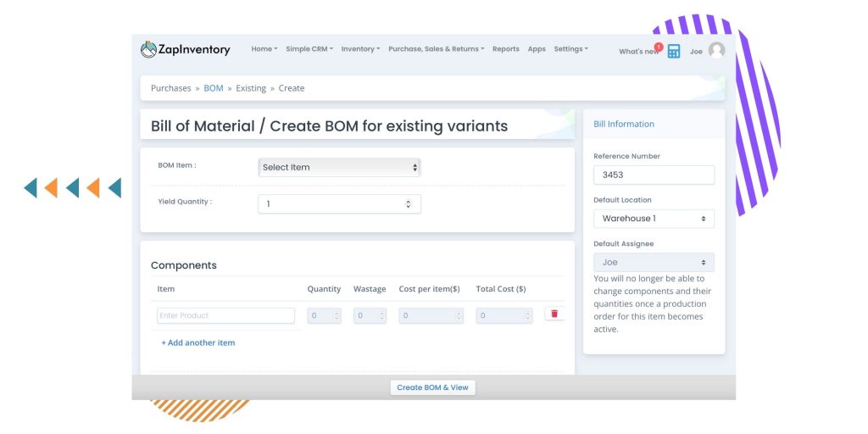This screenshot has width=868, height=434.
Task: Click Joe's profile avatar
Action: coord(716,50)
